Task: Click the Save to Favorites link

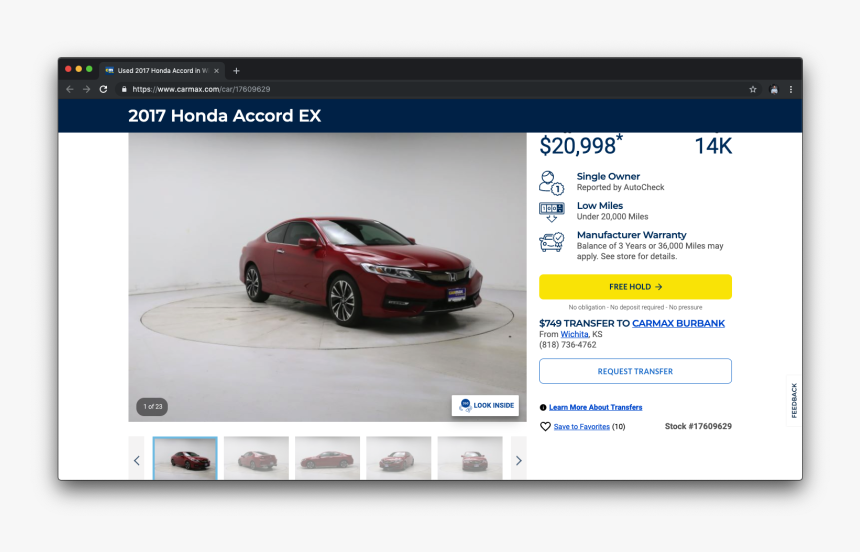Action: click(582, 426)
